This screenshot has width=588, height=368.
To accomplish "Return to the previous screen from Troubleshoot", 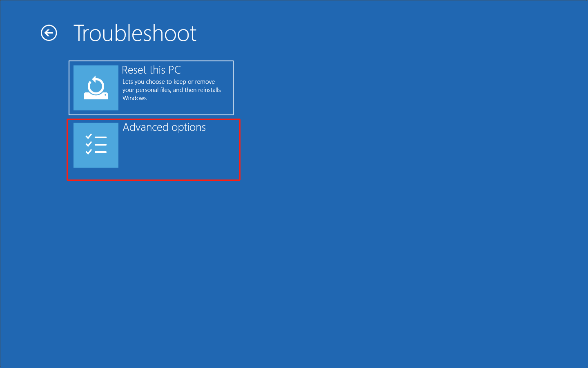I will point(49,33).
